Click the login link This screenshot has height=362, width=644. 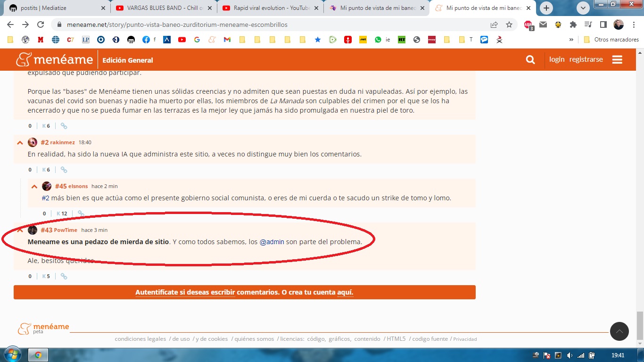click(x=557, y=59)
